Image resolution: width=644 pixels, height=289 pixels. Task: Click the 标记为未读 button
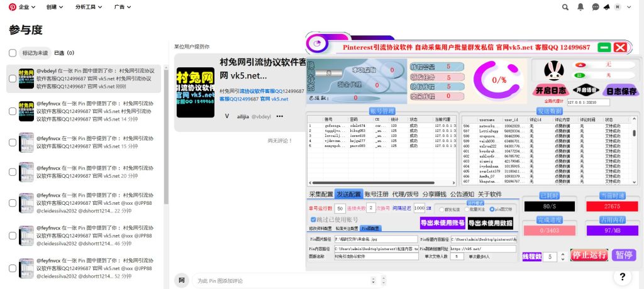tap(35, 53)
